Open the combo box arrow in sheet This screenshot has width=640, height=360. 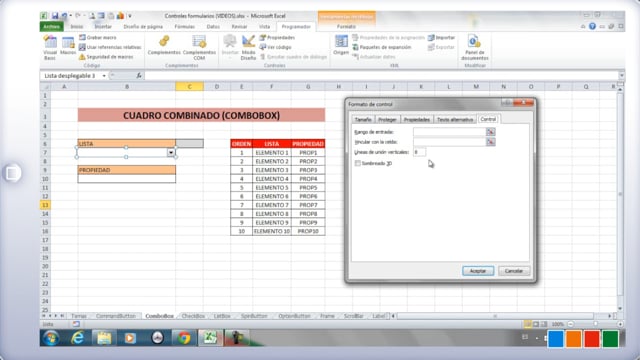[171, 153]
